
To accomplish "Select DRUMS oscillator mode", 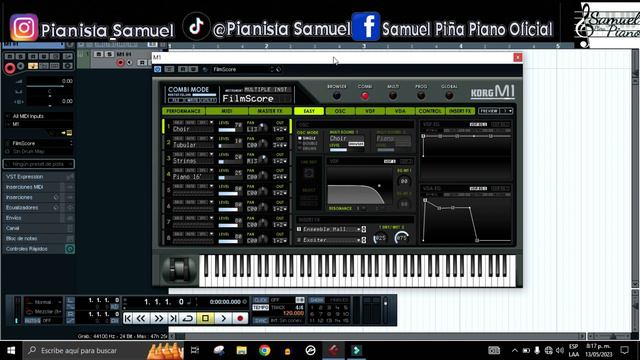I will coord(307,148).
